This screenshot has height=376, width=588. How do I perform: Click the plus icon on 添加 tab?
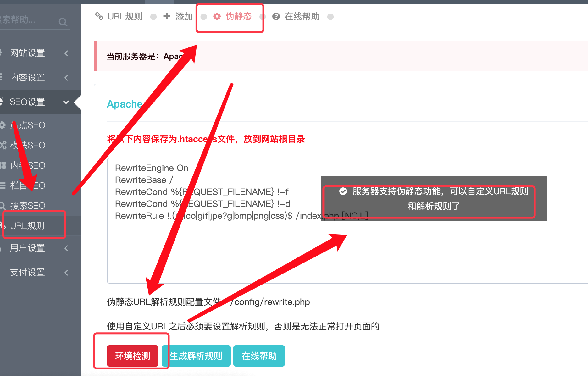click(x=167, y=16)
